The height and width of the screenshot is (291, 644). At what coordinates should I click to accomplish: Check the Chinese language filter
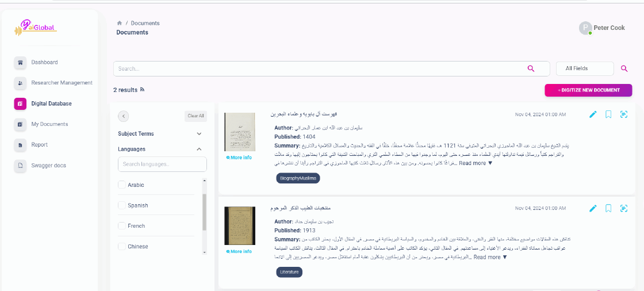coord(121,246)
